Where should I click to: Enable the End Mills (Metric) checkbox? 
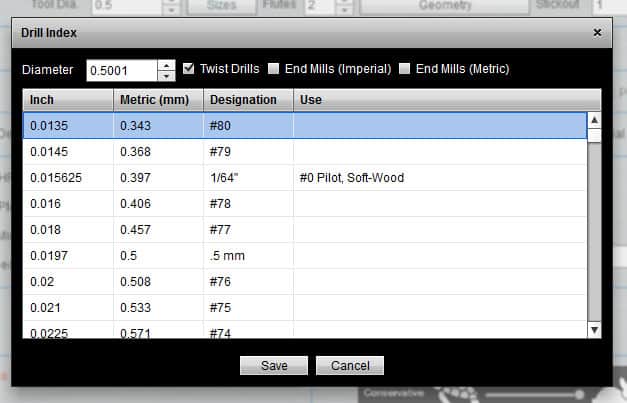tap(405, 69)
